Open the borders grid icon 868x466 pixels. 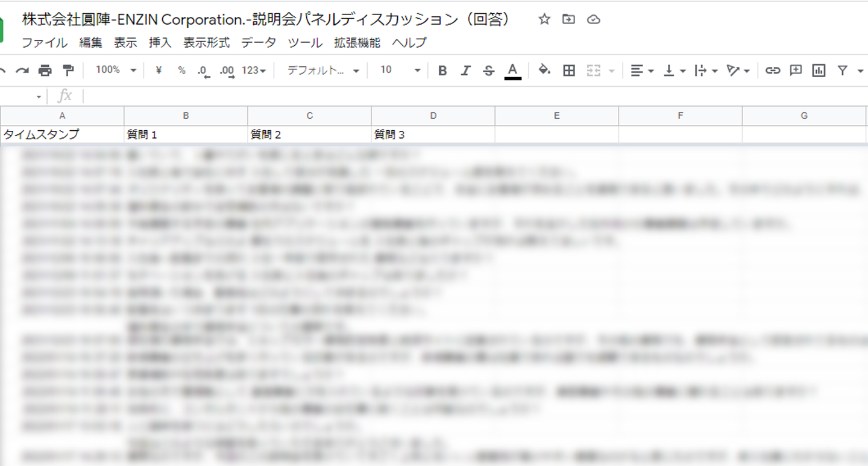coord(568,71)
